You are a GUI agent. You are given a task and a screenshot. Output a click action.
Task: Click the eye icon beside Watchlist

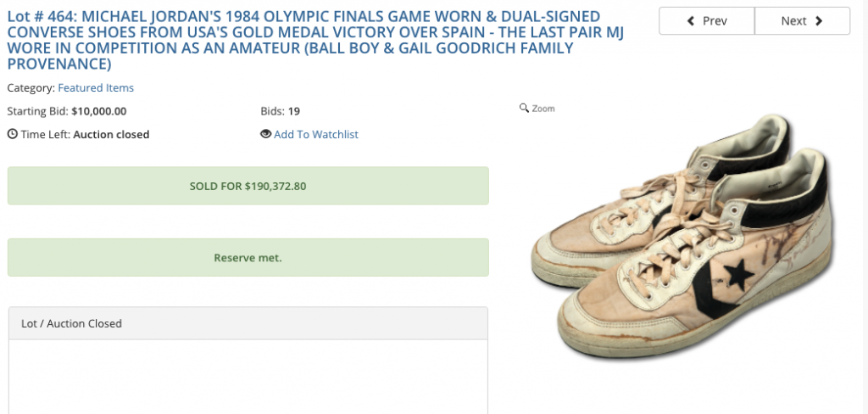(265, 134)
